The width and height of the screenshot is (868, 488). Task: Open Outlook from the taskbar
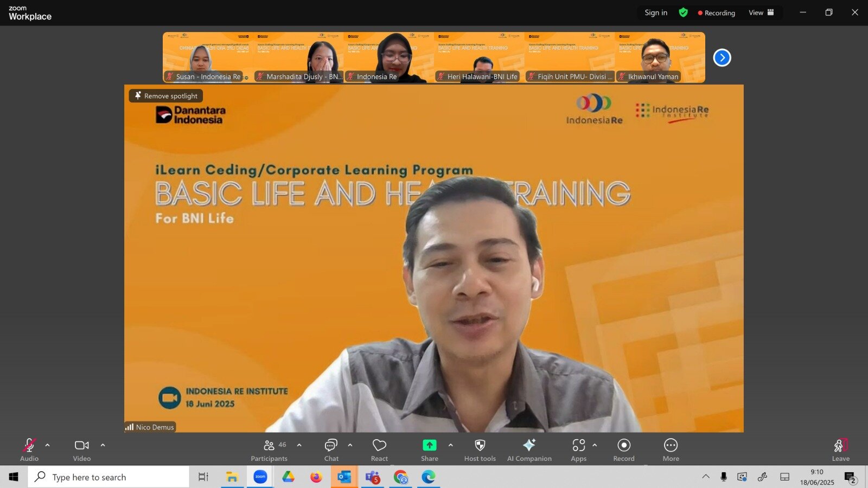click(344, 477)
